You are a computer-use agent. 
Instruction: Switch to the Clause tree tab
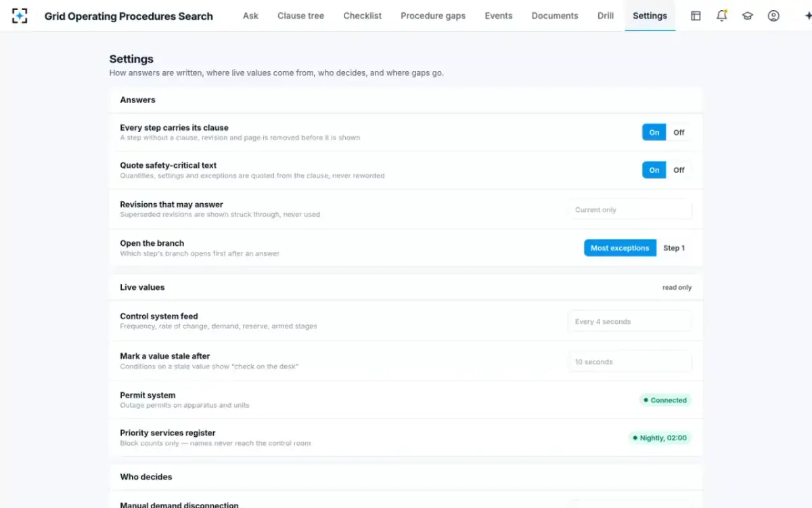[300, 16]
